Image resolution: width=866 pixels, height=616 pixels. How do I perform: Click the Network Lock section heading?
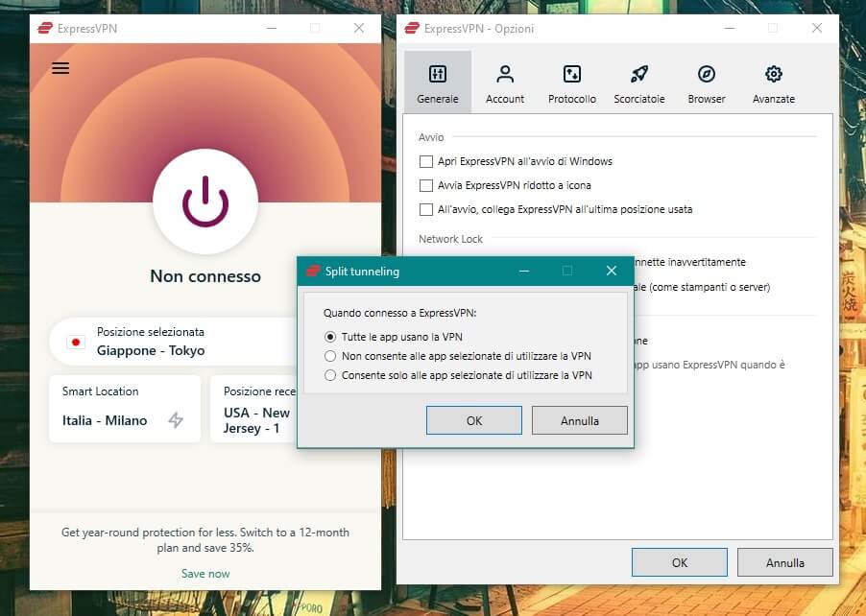[x=450, y=239]
